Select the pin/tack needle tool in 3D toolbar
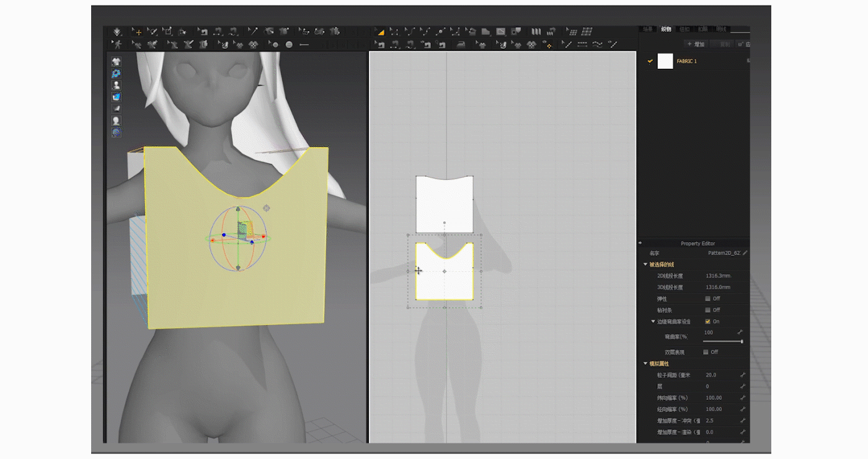 (253, 32)
